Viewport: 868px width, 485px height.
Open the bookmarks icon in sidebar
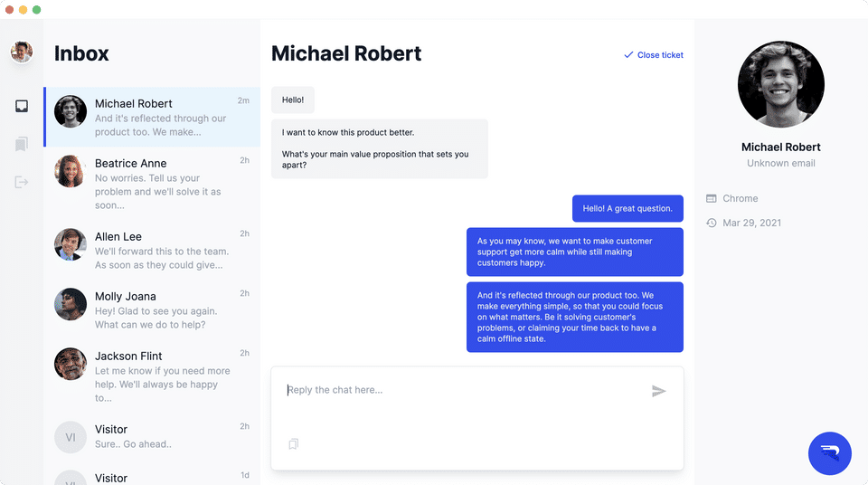(22, 144)
